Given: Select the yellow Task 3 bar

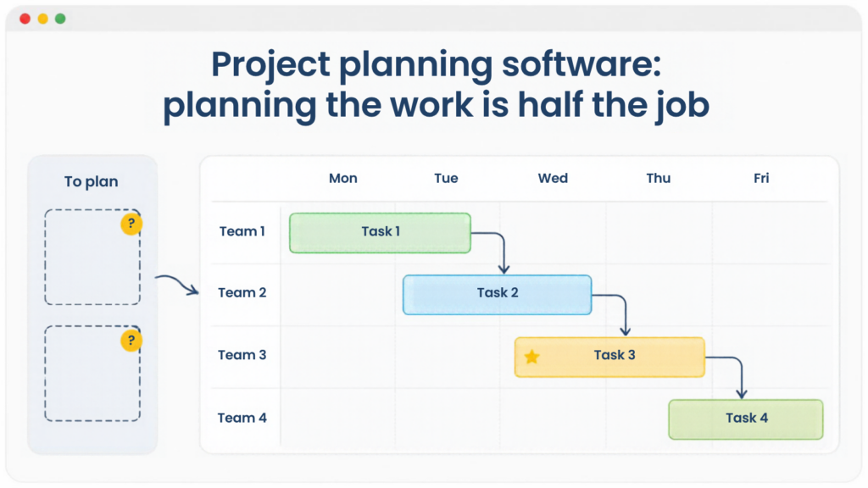Looking at the screenshot, I should pos(609,358).
